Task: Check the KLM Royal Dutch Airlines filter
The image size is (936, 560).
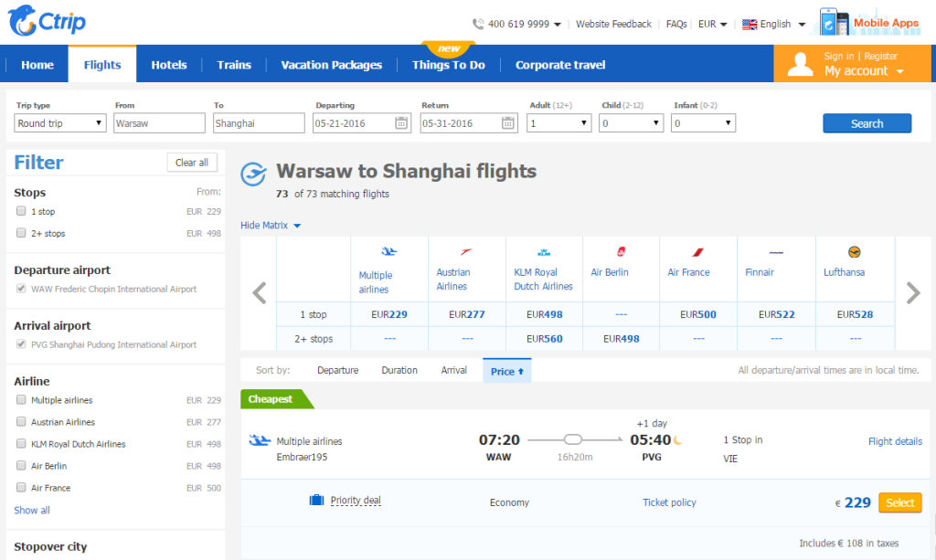Action: tap(21, 443)
